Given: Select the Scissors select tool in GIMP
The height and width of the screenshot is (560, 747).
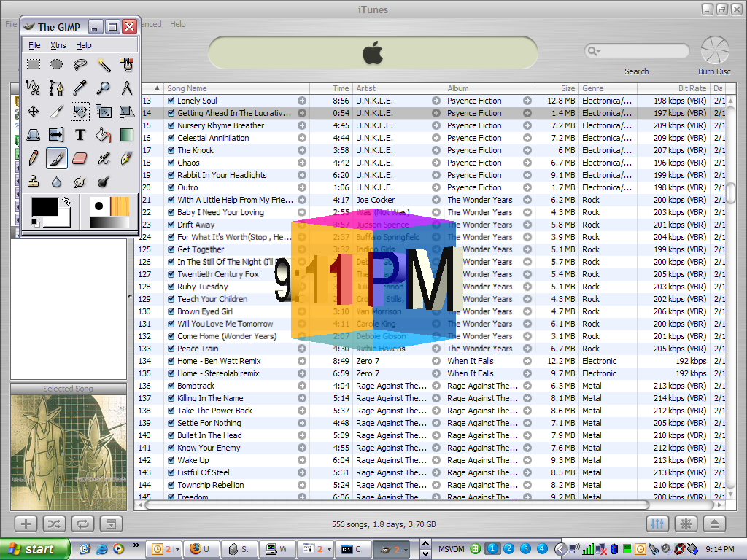Looking at the screenshot, I should (x=34, y=87).
